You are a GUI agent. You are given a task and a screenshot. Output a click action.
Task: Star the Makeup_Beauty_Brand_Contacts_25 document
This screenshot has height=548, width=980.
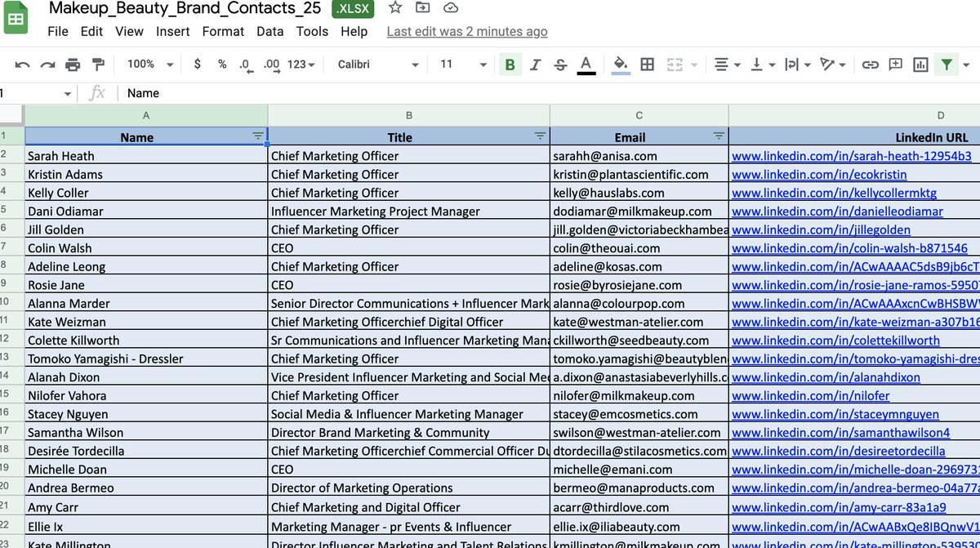[x=395, y=8]
